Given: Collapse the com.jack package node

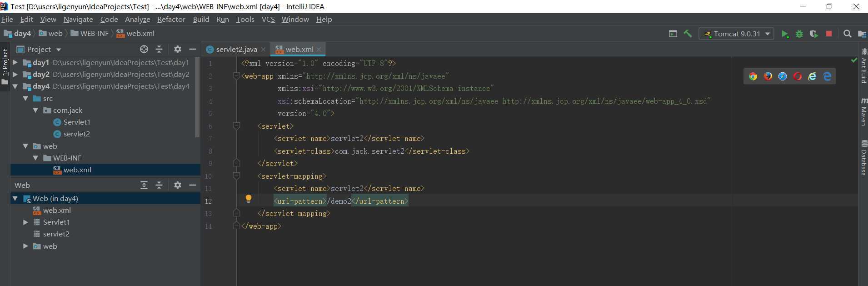Looking at the screenshot, I should (x=35, y=110).
